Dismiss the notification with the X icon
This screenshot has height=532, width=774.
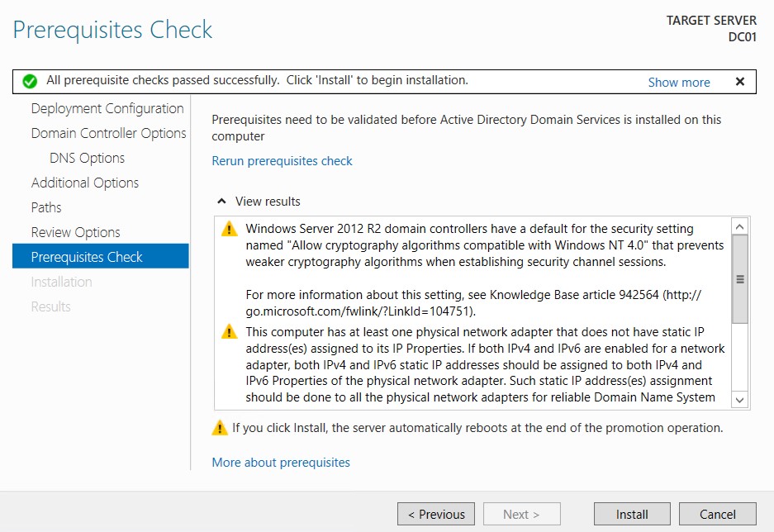(x=739, y=82)
